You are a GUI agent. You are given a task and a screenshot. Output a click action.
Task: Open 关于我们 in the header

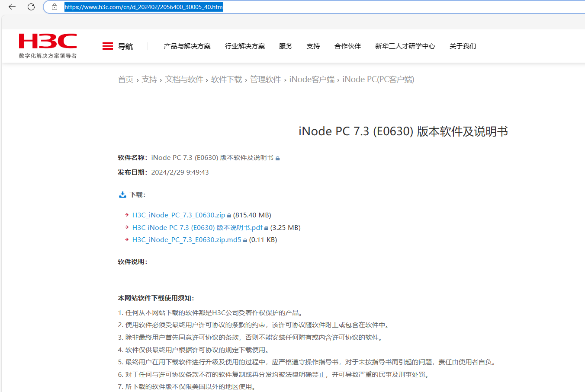click(463, 46)
